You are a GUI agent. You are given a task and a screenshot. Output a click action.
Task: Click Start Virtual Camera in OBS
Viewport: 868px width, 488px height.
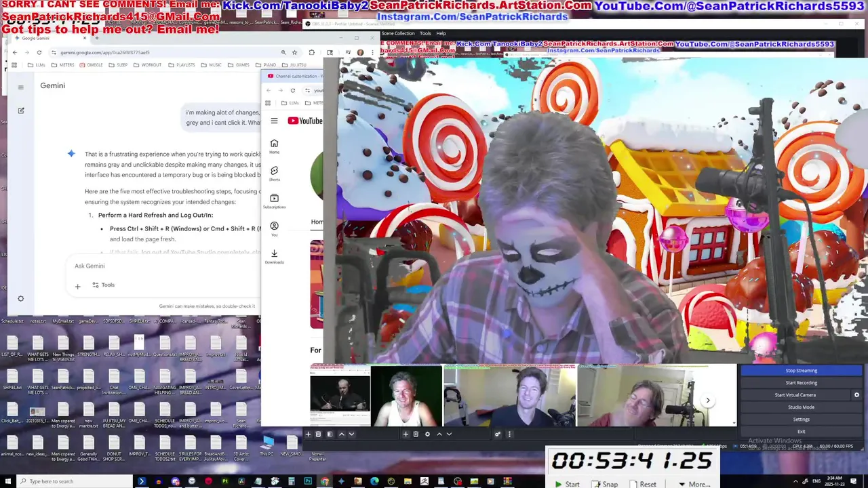point(795,395)
